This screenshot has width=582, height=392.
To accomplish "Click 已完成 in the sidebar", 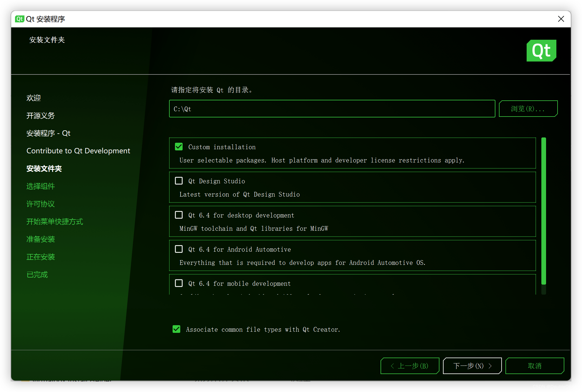I will coord(37,275).
